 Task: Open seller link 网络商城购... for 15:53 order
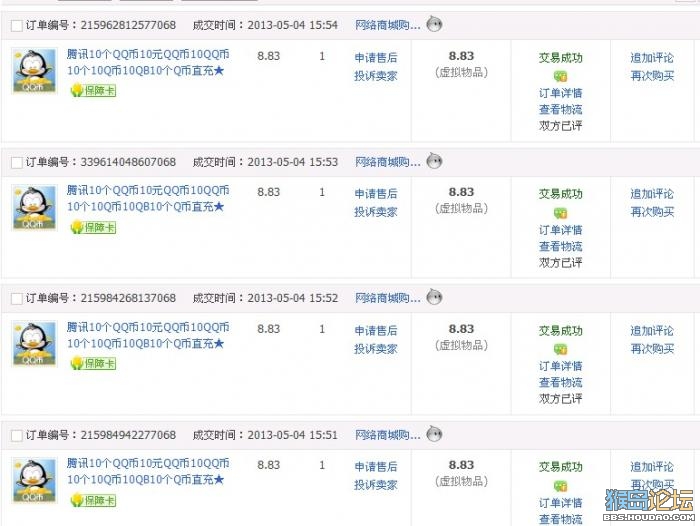(388, 162)
